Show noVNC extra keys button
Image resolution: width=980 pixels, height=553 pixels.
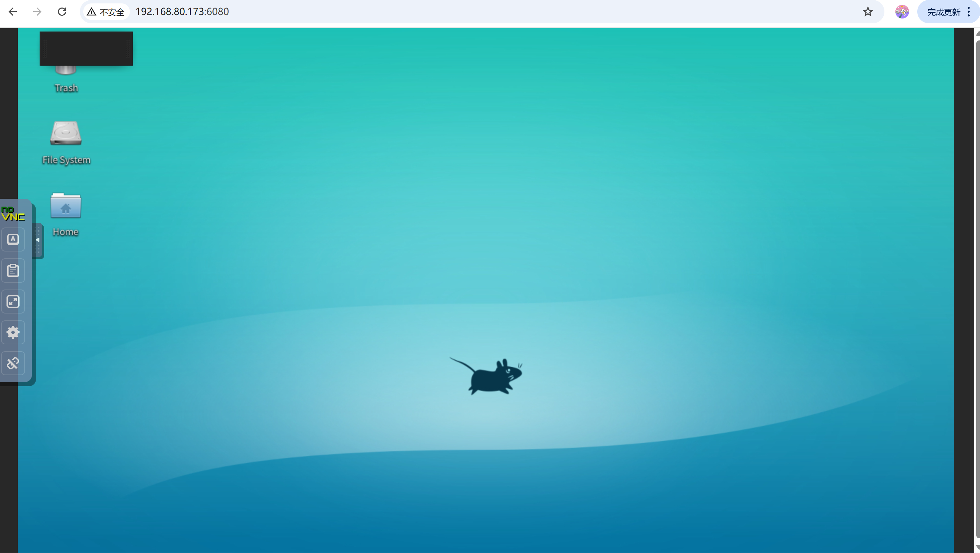click(13, 239)
